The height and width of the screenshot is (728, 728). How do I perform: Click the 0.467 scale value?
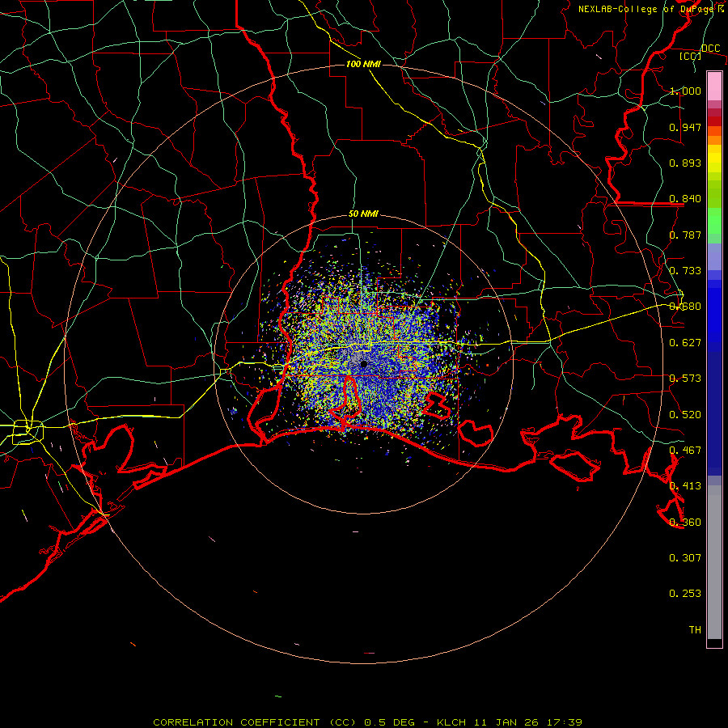685,451
